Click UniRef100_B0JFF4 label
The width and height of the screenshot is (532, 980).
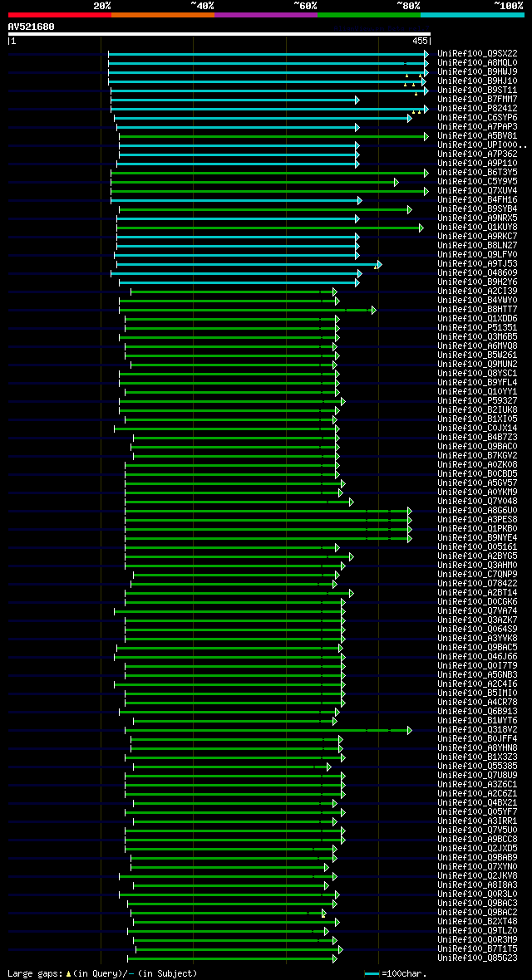click(x=477, y=739)
